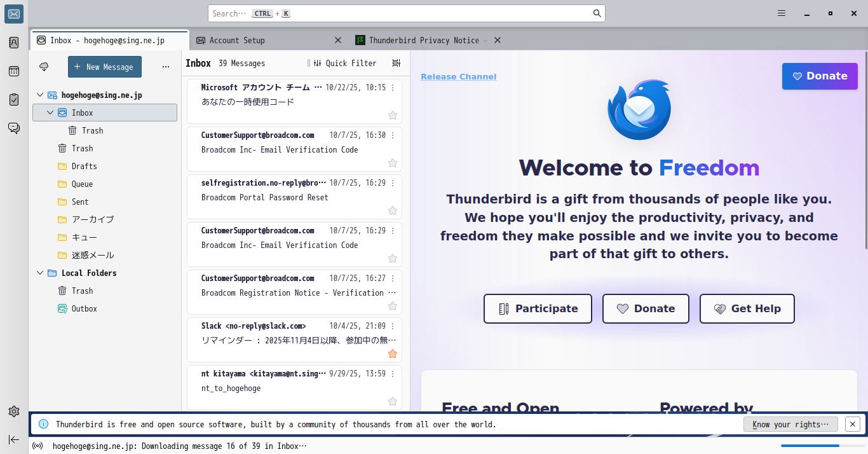Click the search magnifier icon
This screenshot has height=454, width=868.
[597, 13]
